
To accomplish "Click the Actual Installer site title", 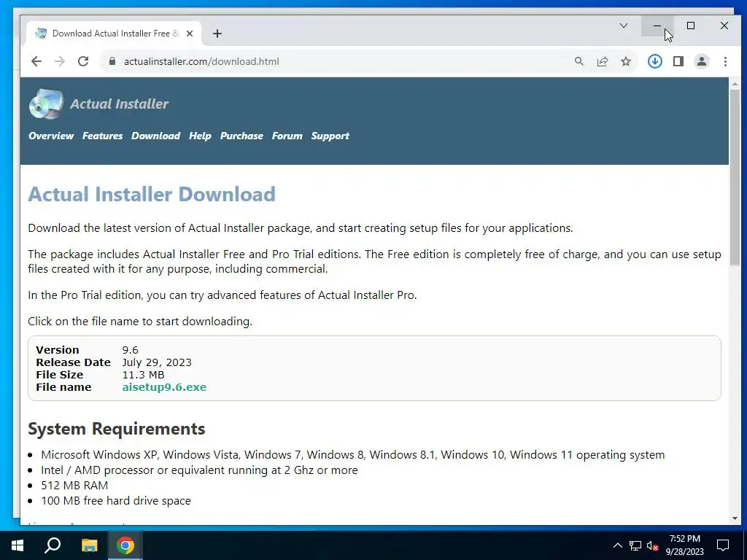I will coord(119,104).
